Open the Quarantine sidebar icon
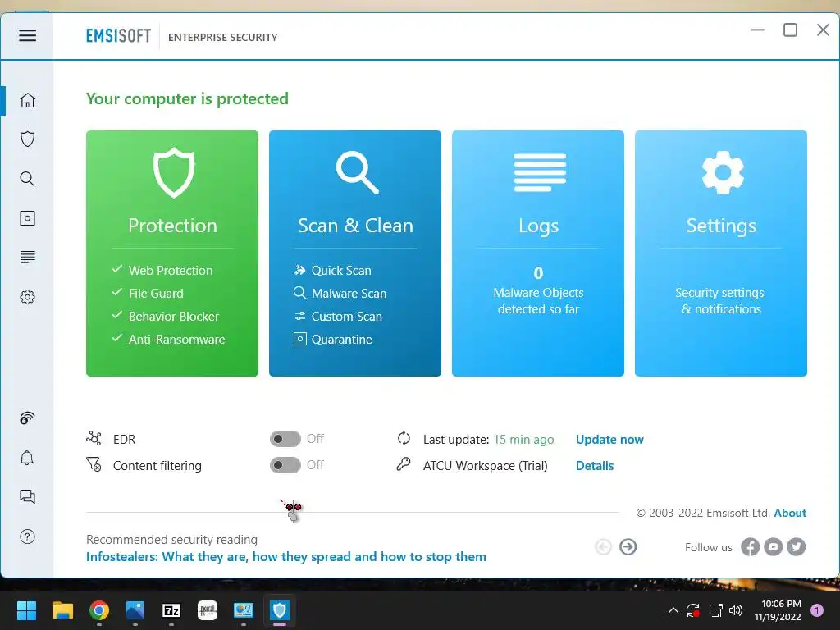Viewport: 840px width, 630px height. pyautogui.click(x=27, y=218)
